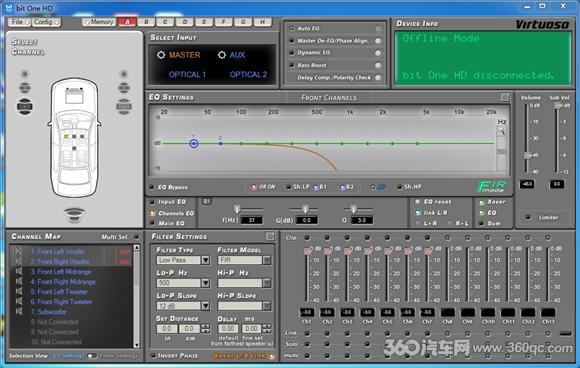Select EQ band point 2 on the graph

(x=220, y=143)
